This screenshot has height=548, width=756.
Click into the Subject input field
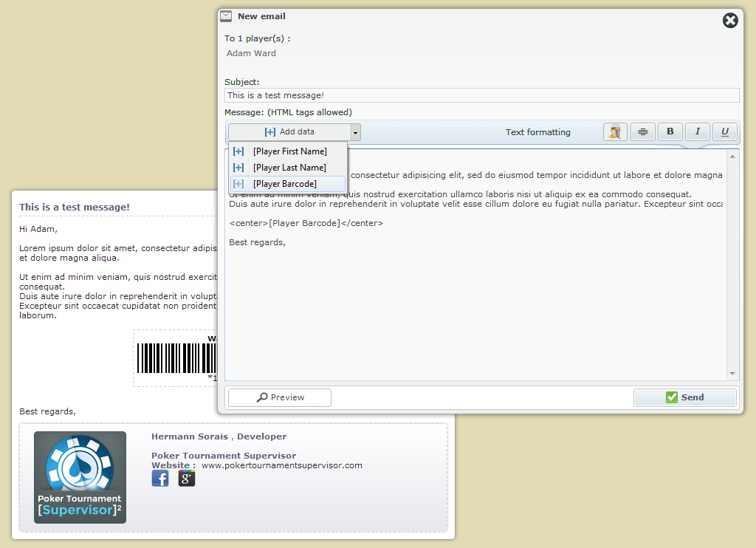point(481,95)
